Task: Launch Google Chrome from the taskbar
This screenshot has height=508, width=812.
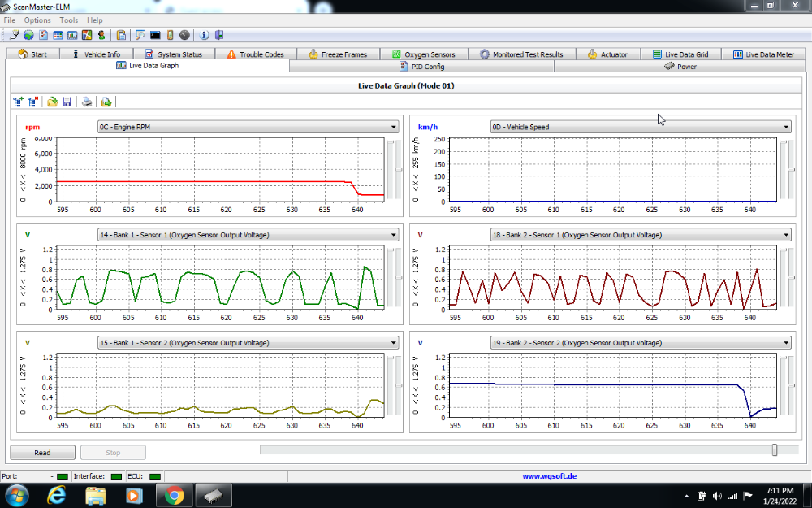Action: click(x=175, y=494)
